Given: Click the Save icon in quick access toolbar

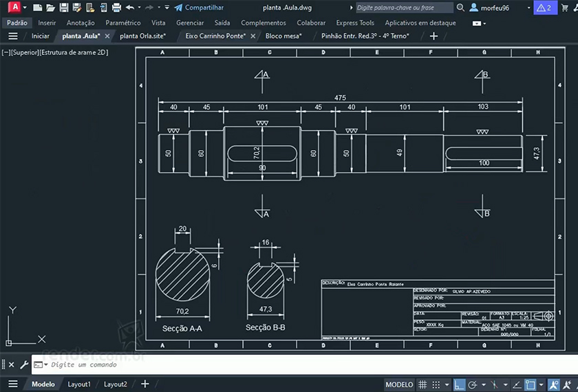Looking at the screenshot, I should 64,8.
